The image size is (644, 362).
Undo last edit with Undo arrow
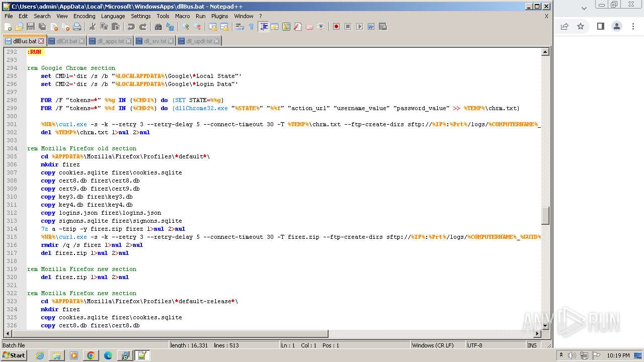click(x=131, y=27)
